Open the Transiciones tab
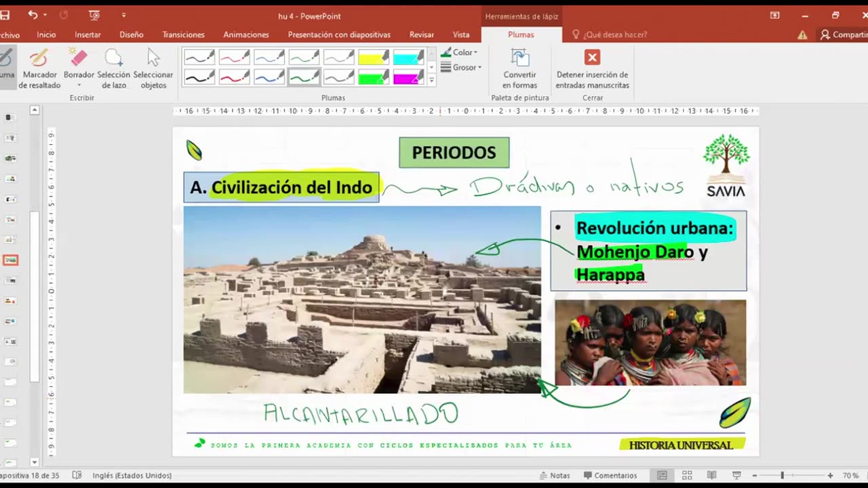 [183, 35]
